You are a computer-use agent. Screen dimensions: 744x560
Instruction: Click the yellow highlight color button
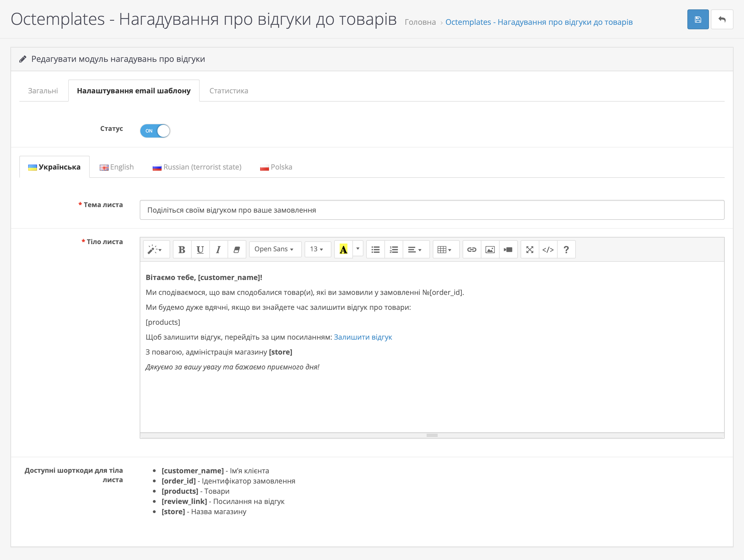(x=343, y=250)
